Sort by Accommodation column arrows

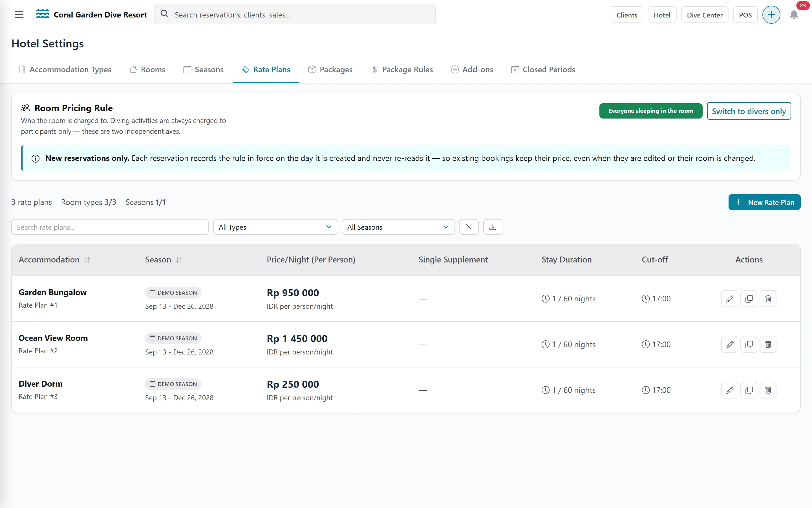pos(87,260)
